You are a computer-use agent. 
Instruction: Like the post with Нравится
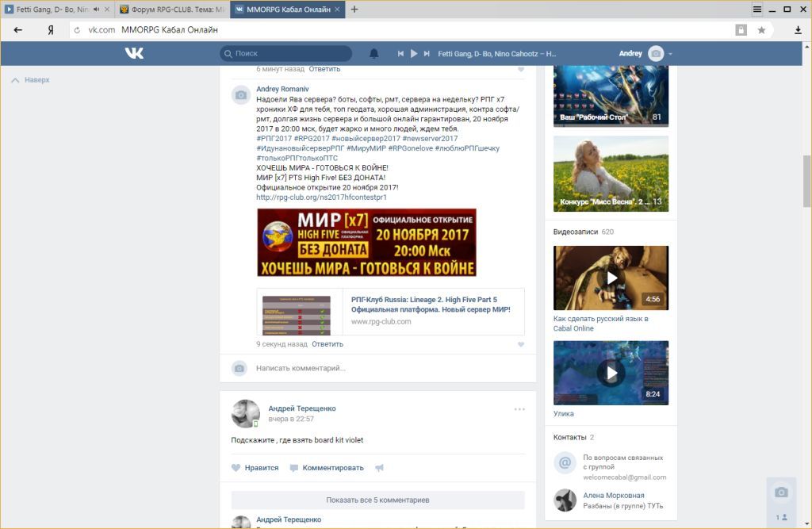pos(255,468)
